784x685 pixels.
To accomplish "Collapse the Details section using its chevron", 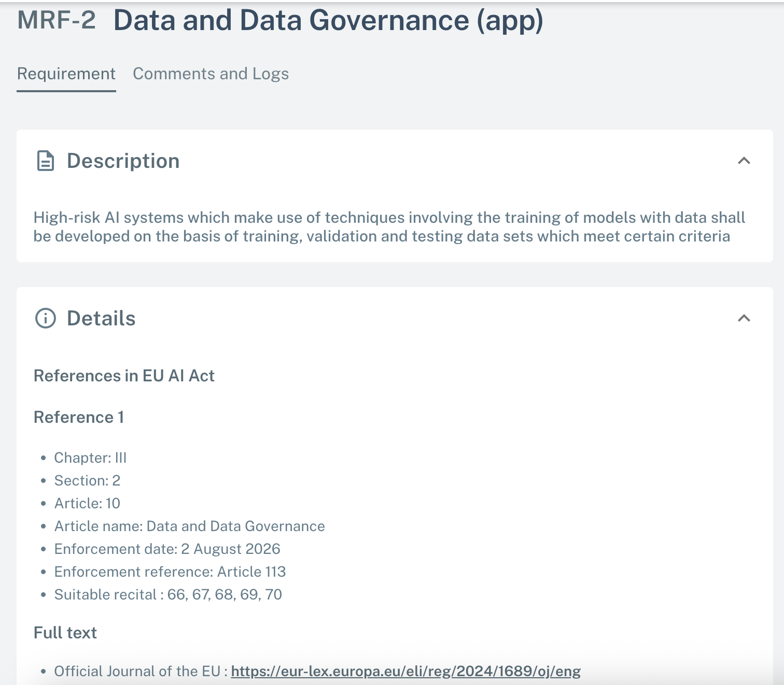I will [744, 318].
